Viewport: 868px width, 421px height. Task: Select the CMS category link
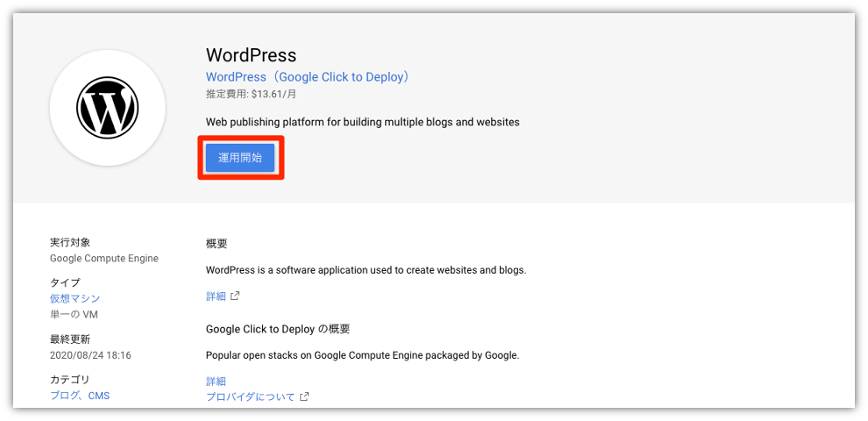98,396
